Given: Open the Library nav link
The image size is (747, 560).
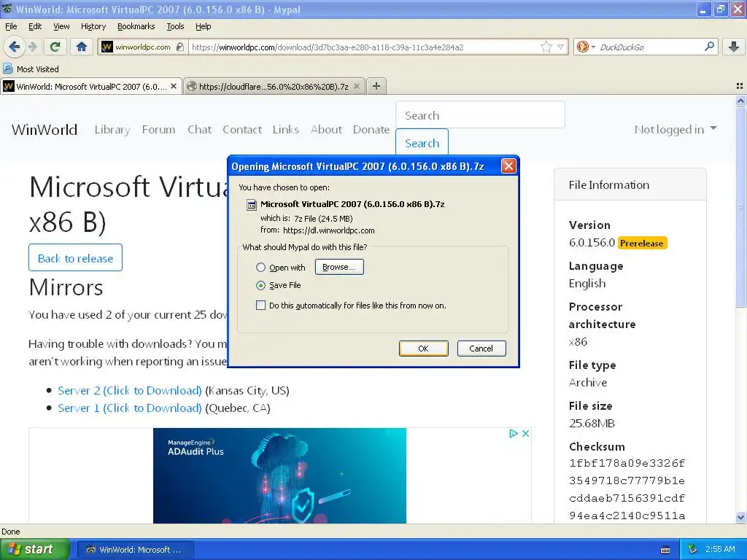Looking at the screenshot, I should [112, 130].
